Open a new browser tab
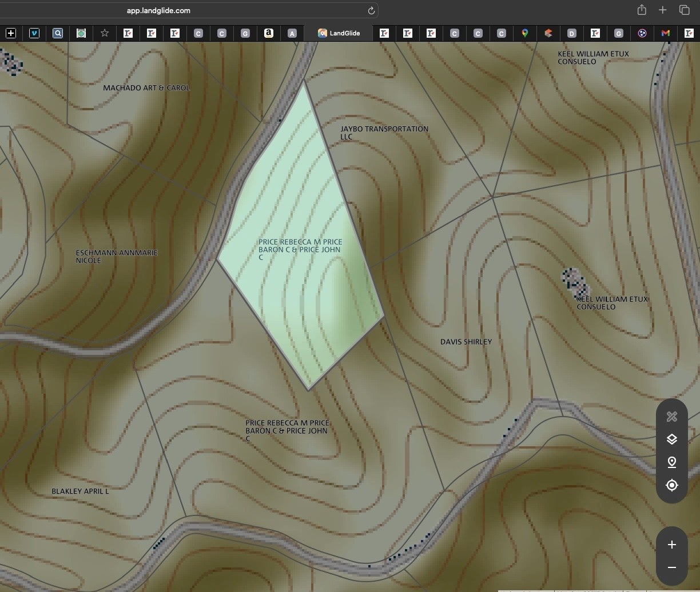The image size is (700, 592). click(662, 10)
